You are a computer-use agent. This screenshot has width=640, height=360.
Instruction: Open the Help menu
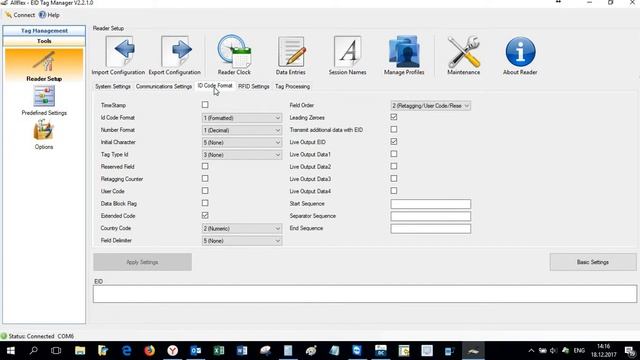point(49,15)
